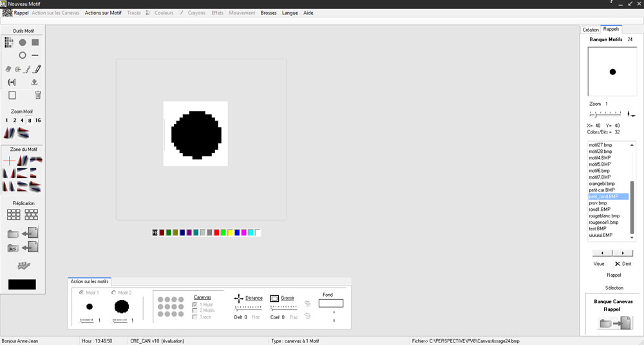The height and width of the screenshot is (345, 644).
Task: Click the first replication grid icon
Action: pos(14,215)
